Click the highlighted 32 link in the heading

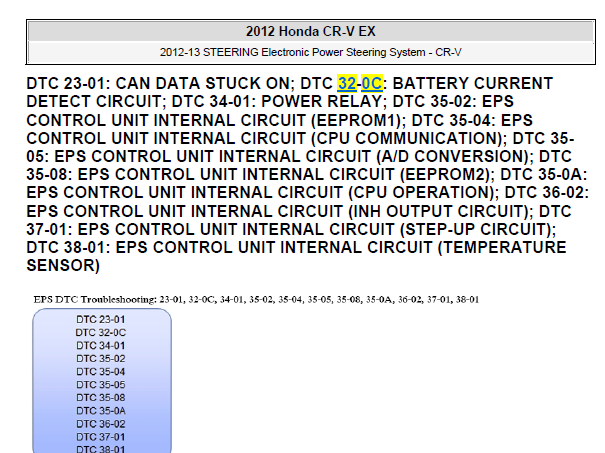click(346, 83)
